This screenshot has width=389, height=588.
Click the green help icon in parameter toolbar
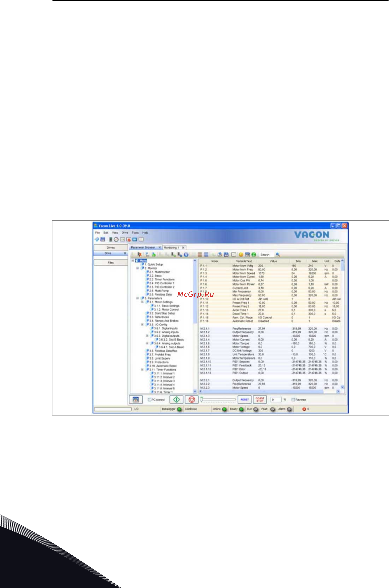coord(254,255)
